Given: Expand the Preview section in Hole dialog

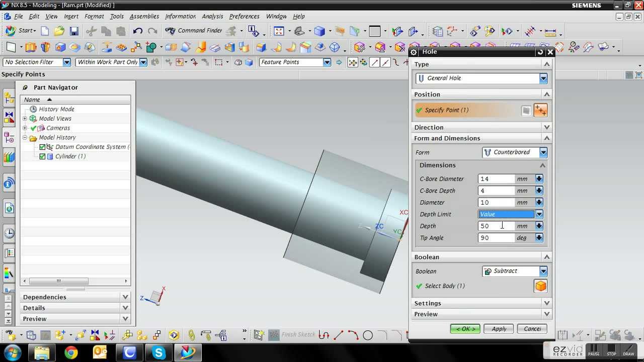Looking at the screenshot, I should (x=482, y=314).
